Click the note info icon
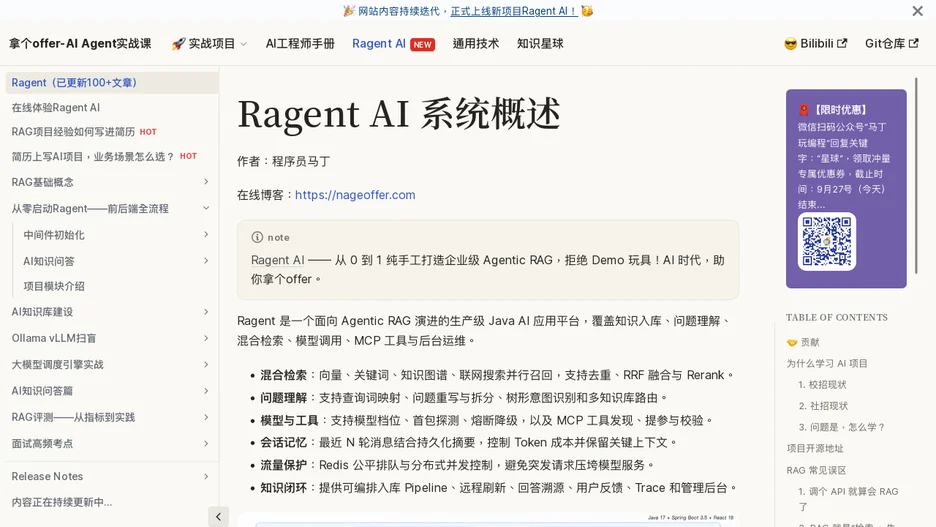This screenshot has width=936, height=527. click(x=257, y=237)
